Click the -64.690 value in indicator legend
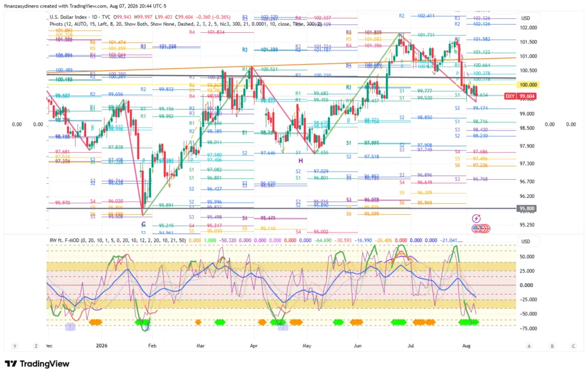Viewport: 588px width, 376px height. point(323,241)
